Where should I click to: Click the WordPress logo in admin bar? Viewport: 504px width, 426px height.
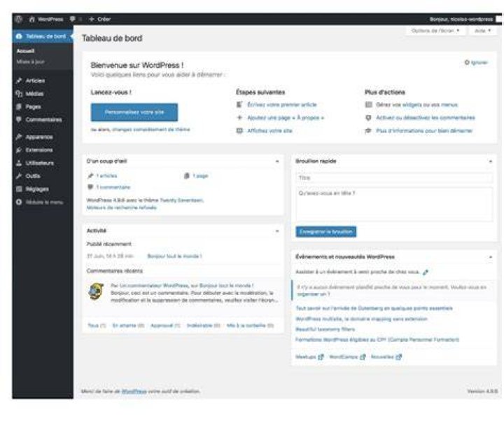pos(19,19)
